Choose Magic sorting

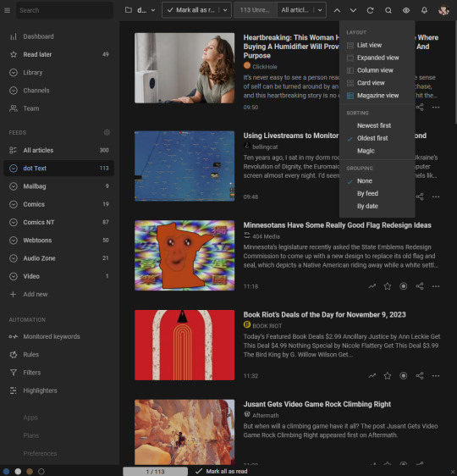pyautogui.click(x=377, y=151)
